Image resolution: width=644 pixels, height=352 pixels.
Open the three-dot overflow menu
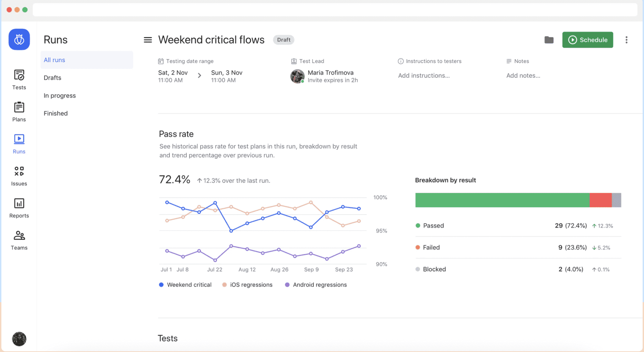pos(627,40)
